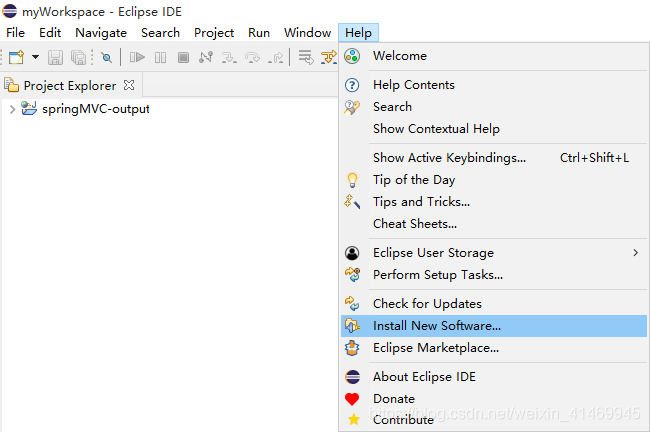Choose Show Contextual Help
The height and width of the screenshot is (432, 650).
(x=494, y=129)
